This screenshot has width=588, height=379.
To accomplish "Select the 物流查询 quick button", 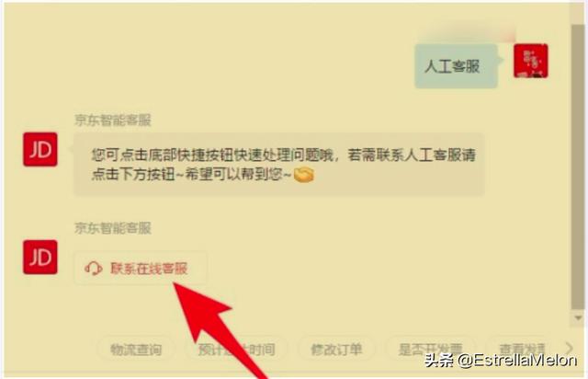I will pos(136,350).
